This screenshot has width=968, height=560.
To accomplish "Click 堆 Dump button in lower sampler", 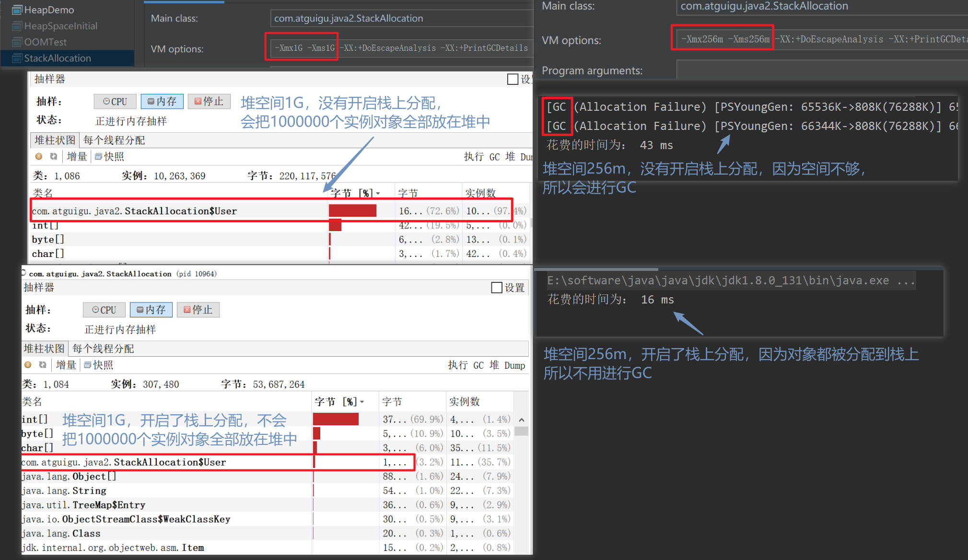I will 507,365.
